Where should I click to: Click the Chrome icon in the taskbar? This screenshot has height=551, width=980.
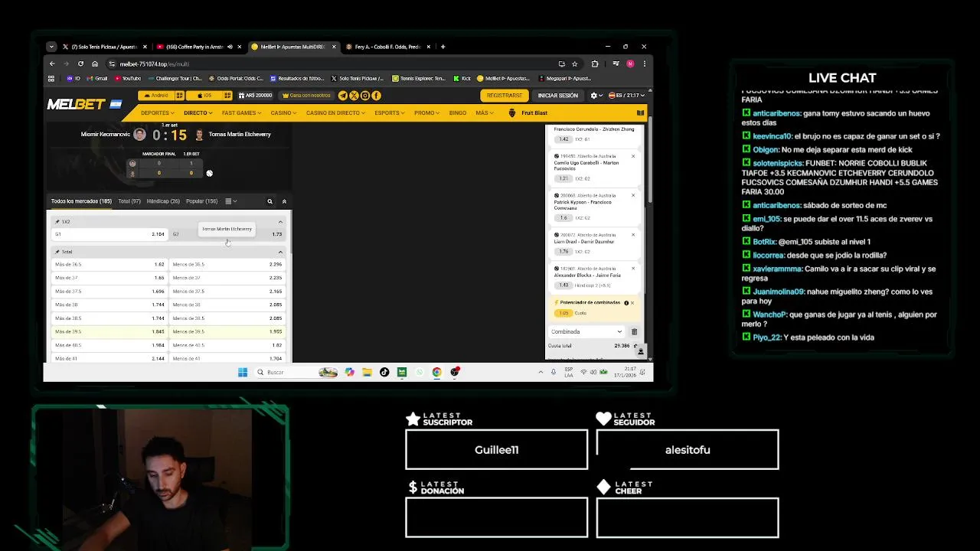coord(436,372)
